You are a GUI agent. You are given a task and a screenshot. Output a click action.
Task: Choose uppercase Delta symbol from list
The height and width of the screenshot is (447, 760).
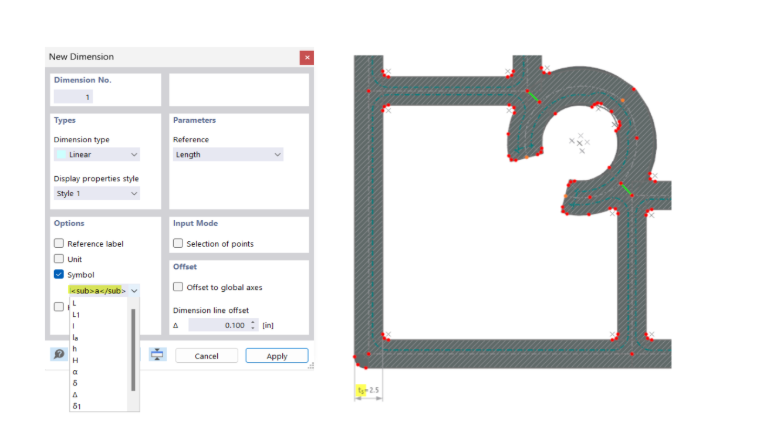click(75, 395)
